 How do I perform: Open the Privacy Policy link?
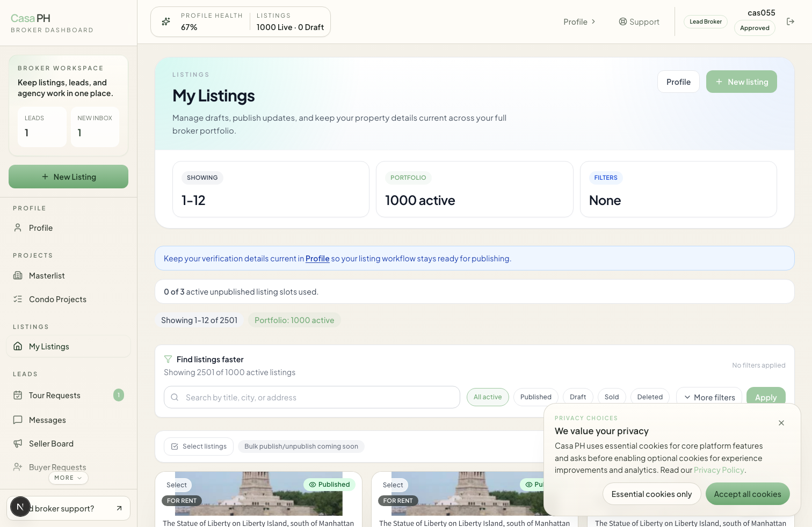click(x=719, y=470)
